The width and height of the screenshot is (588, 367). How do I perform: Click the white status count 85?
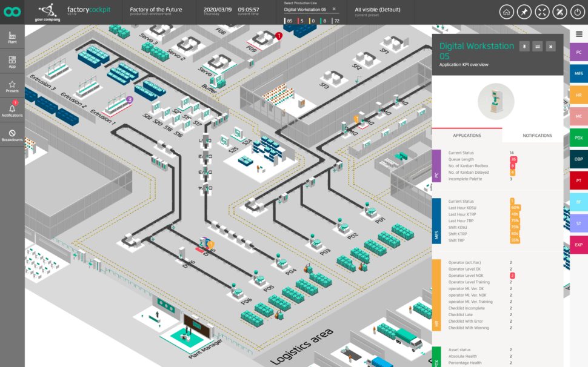289,21
